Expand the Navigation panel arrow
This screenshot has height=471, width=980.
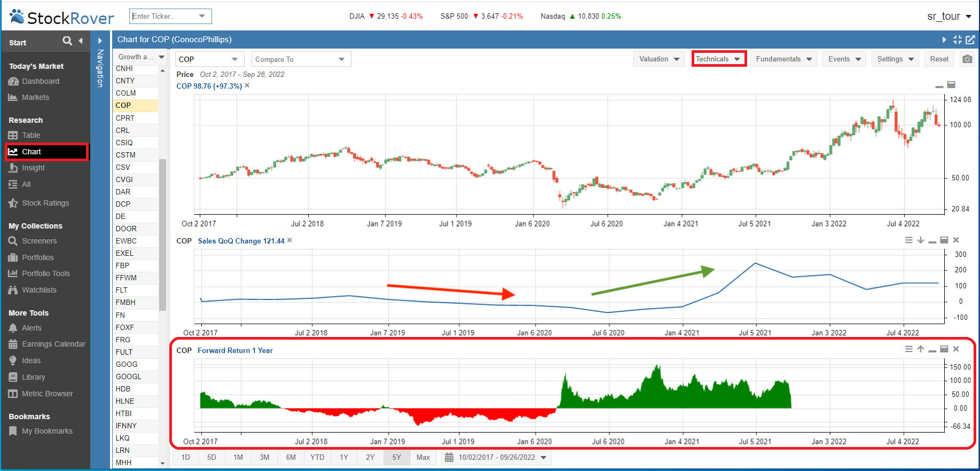coord(100,41)
